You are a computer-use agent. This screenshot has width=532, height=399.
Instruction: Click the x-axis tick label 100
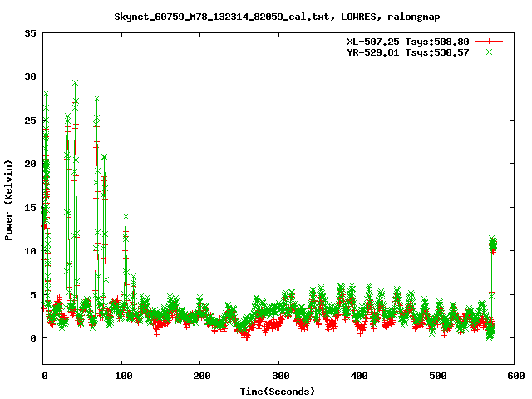click(x=123, y=376)
